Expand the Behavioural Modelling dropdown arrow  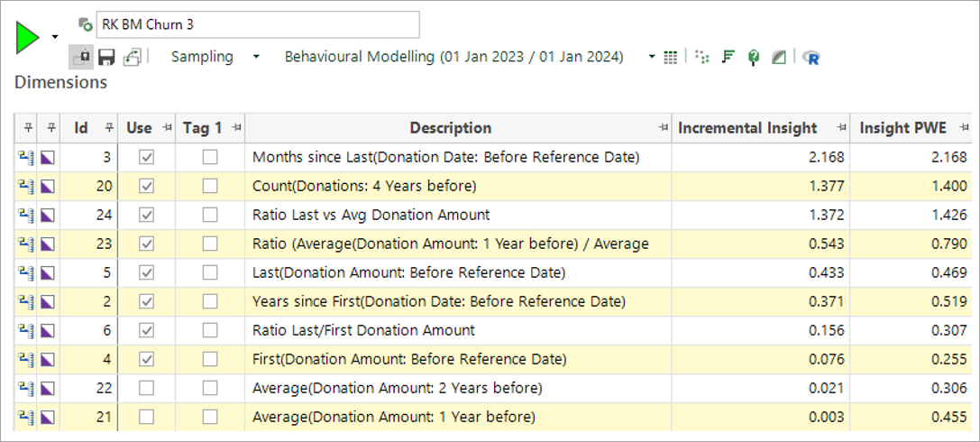click(x=651, y=57)
